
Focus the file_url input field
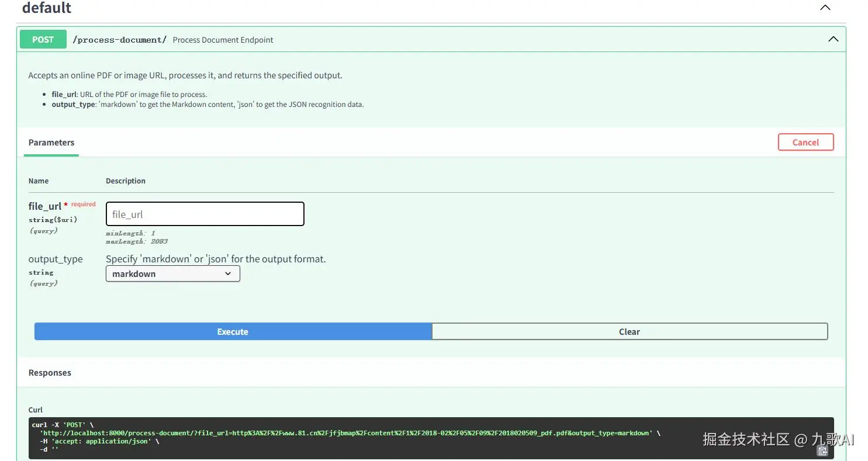click(205, 214)
